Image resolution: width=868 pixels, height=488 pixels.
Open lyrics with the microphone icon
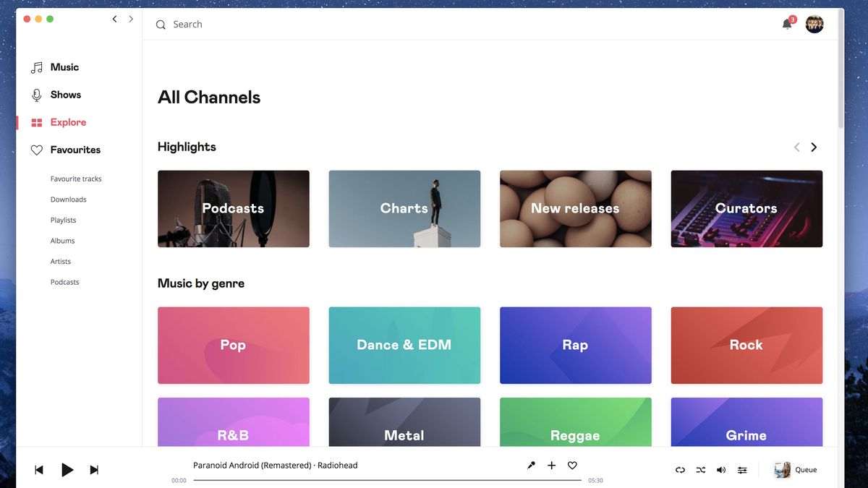pos(531,465)
